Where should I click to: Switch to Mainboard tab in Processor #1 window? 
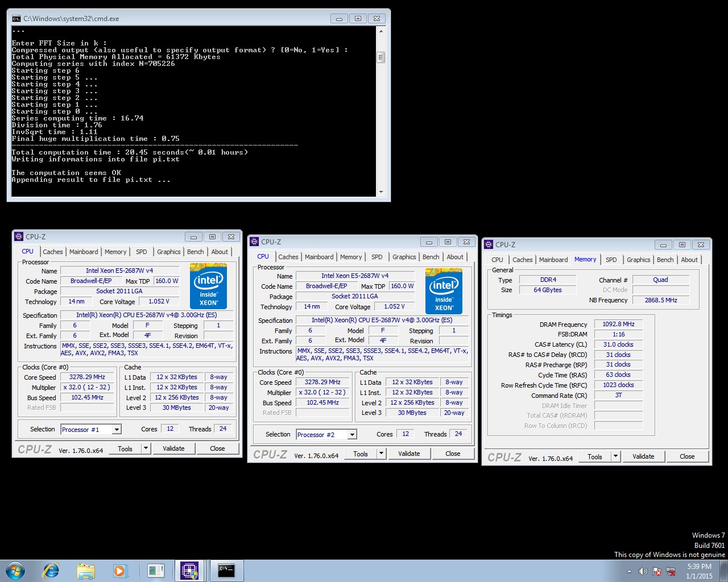(84, 252)
